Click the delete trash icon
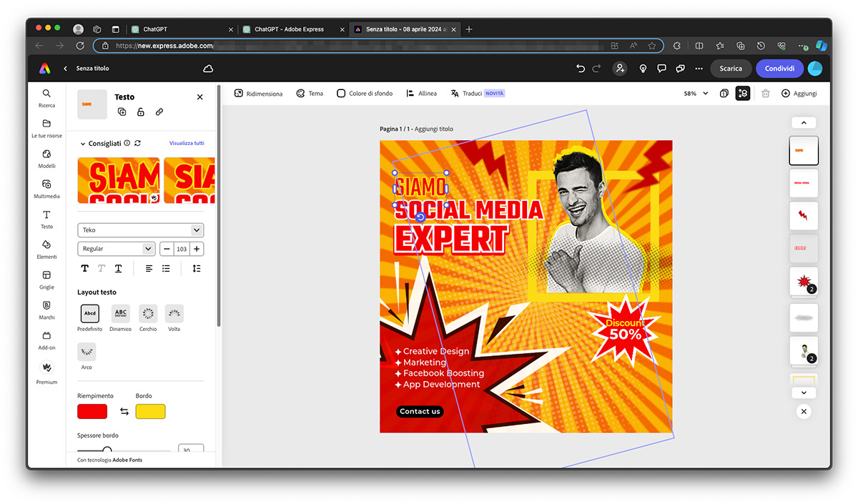 (x=765, y=94)
